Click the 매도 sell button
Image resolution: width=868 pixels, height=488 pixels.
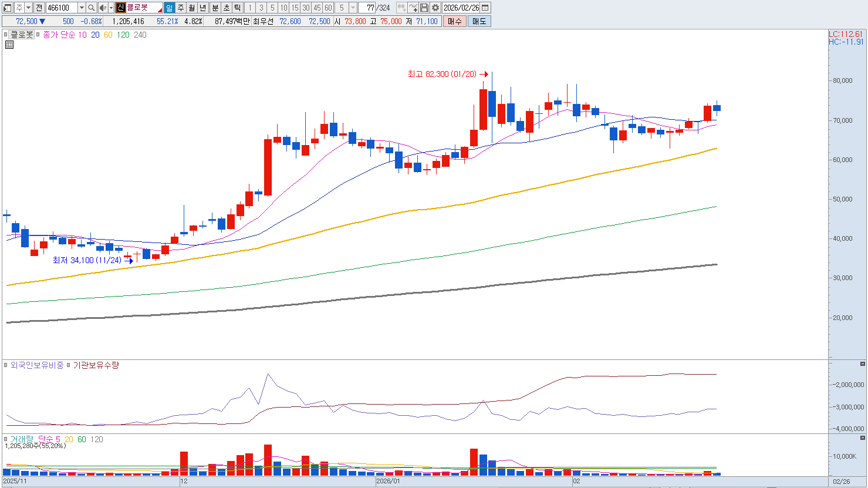coord(479,21)
